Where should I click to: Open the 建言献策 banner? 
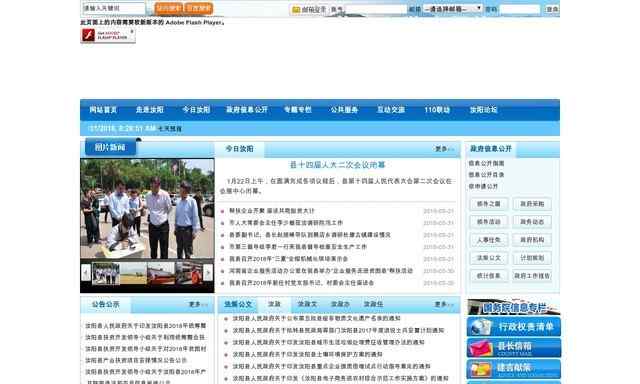coord(513,369)
